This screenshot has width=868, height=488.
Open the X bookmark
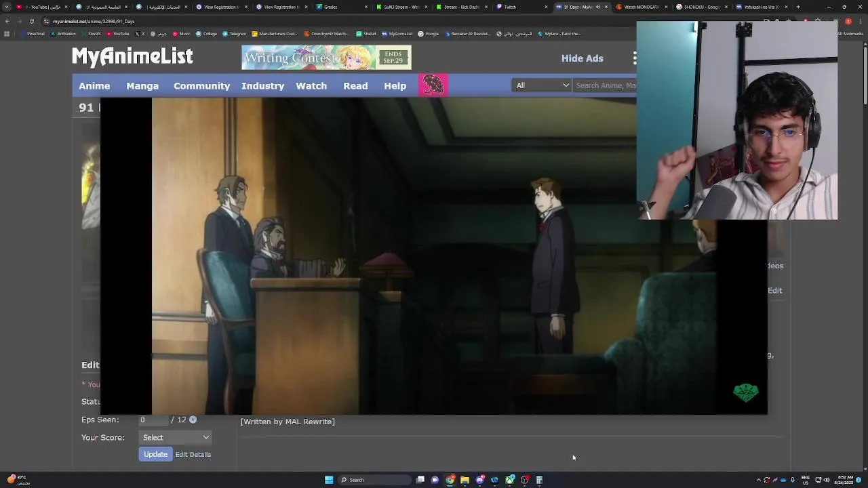coord(141,34)
